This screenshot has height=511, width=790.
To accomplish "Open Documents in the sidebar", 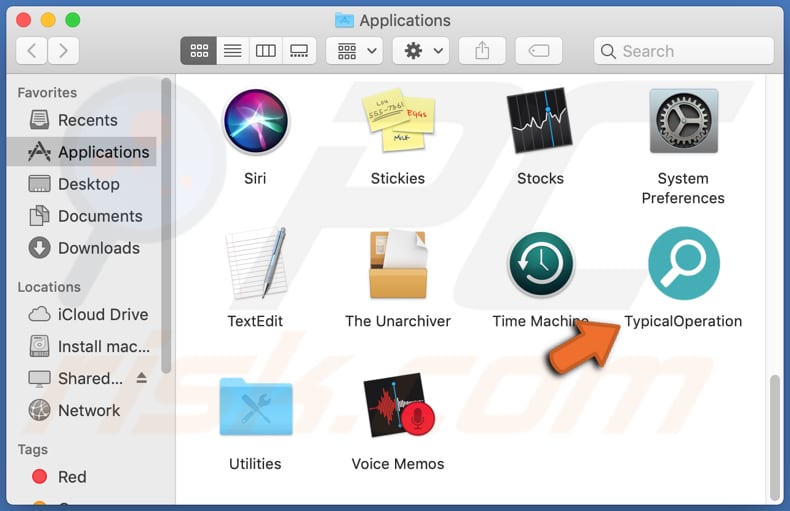I will pyautogui.click(x=83, y=216).
